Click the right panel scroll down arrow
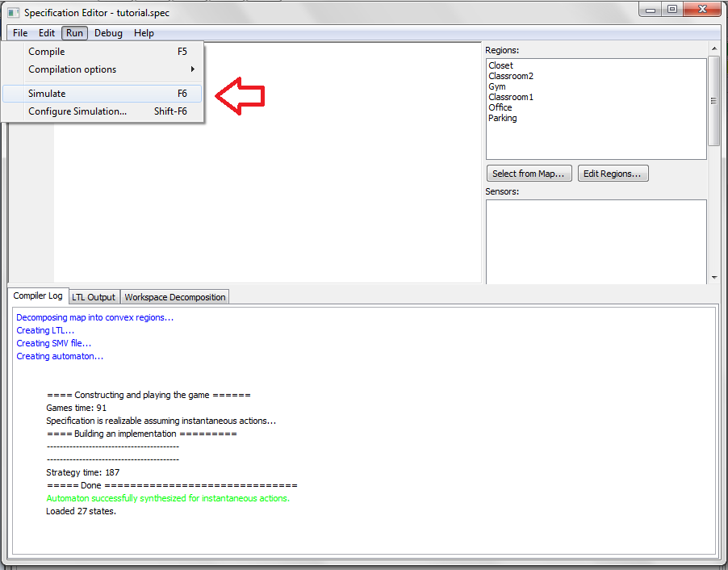This screenshot has height=570, width=728. 714,278
